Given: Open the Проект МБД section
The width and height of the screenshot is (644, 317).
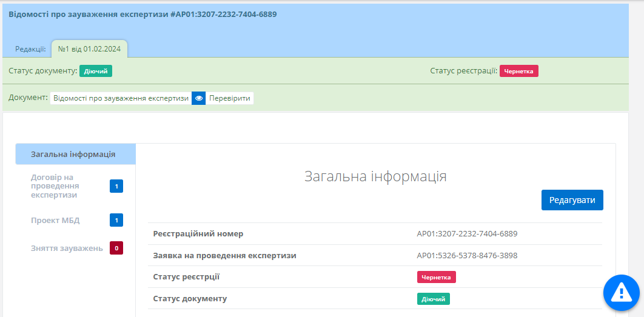Looking at the screenshot, I should 55,220.
